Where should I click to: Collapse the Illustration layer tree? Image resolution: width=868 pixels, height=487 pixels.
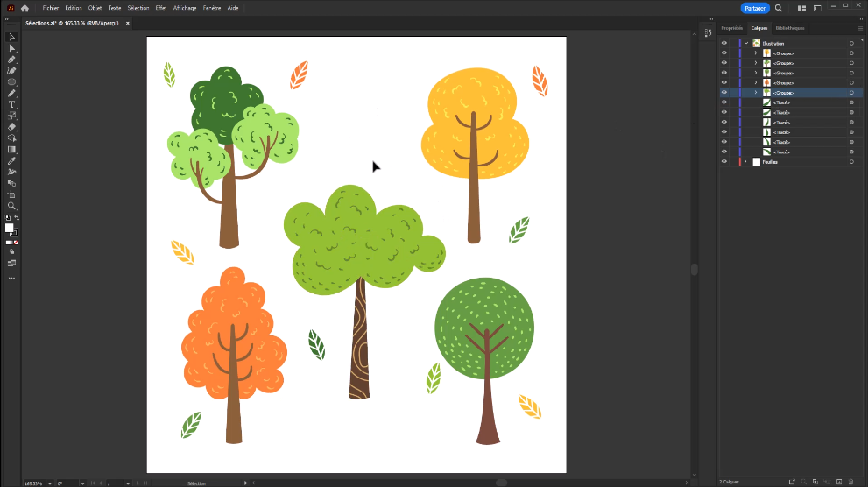point(746,43)
